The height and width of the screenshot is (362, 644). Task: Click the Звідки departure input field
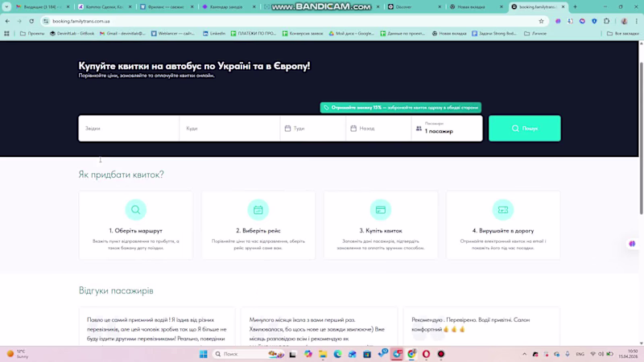(129, 129)
